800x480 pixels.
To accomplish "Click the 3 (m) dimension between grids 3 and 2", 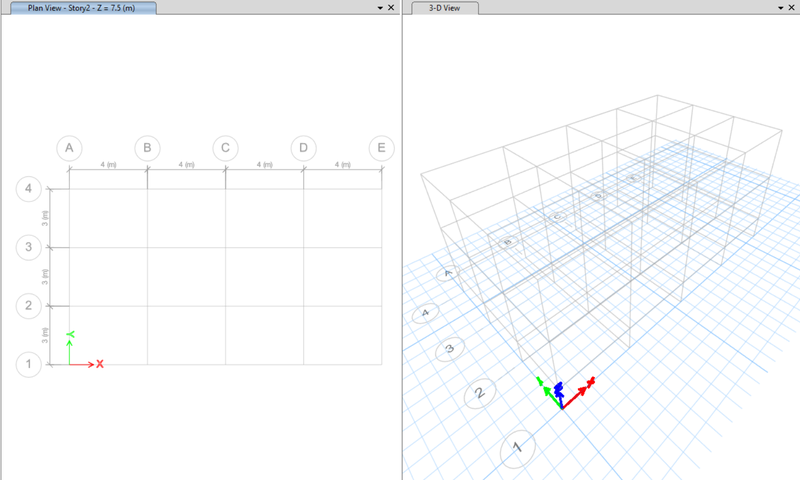I will (45, 276).
